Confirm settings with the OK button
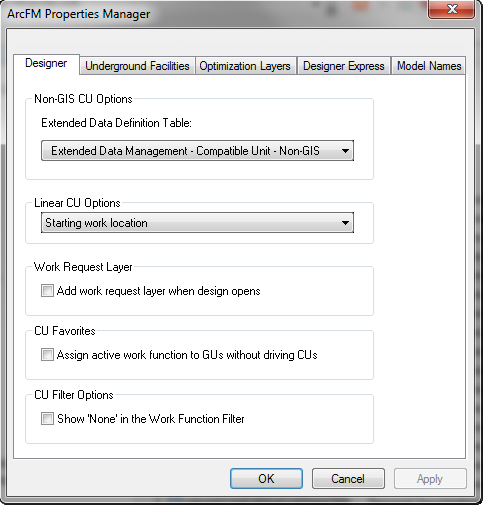The width and height of the screenshot is (494, 505). (x=266, y=479)
